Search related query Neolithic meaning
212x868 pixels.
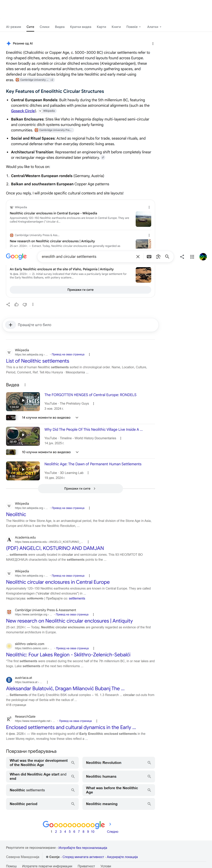119,804
